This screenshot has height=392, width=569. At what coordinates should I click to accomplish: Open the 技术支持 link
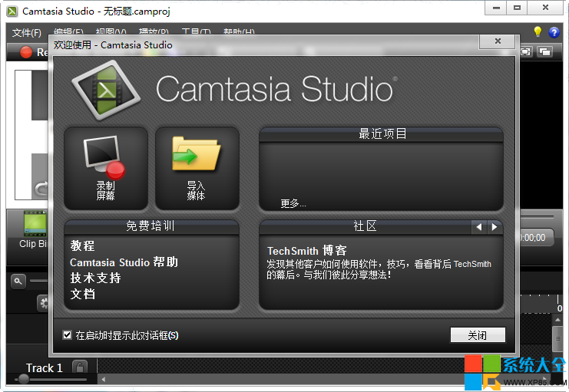[95, 278]
